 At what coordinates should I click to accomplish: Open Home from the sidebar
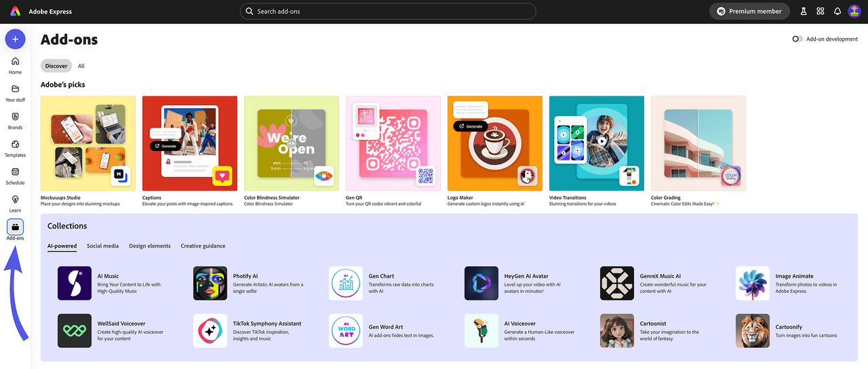pyautogui.click(x=15, y=62)
